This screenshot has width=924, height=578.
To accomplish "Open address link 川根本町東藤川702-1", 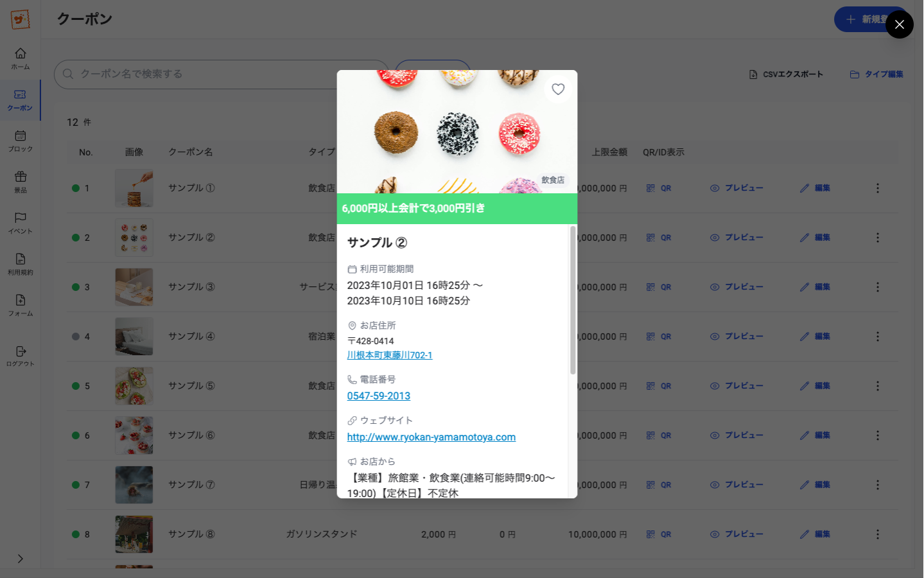I will pos(390,355).
